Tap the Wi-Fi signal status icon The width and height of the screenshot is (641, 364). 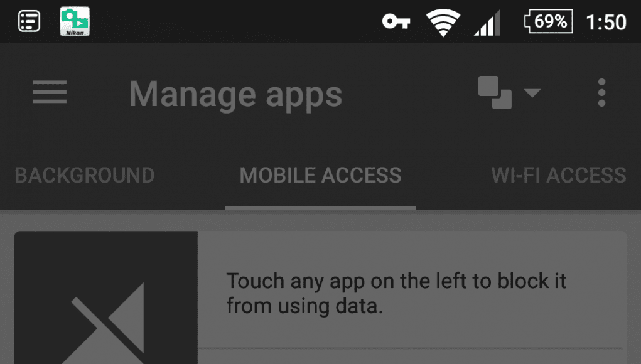[x=443, y=23]
